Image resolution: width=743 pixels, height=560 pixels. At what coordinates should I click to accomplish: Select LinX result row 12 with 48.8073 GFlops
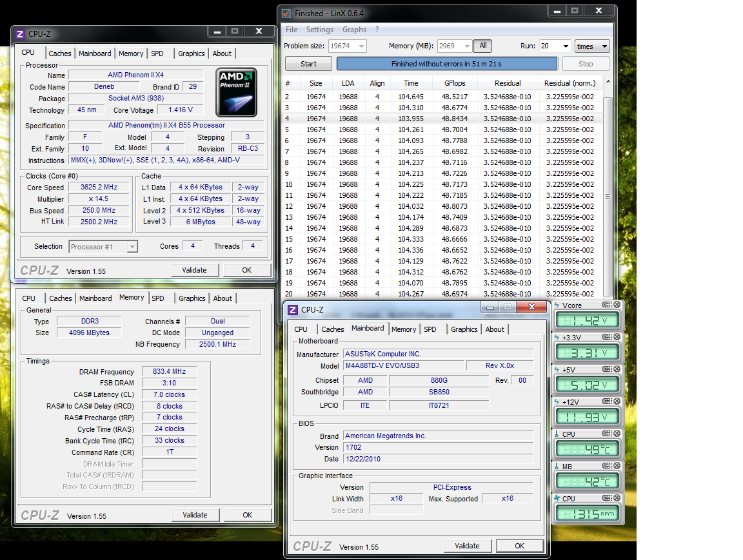coord(442,206)
